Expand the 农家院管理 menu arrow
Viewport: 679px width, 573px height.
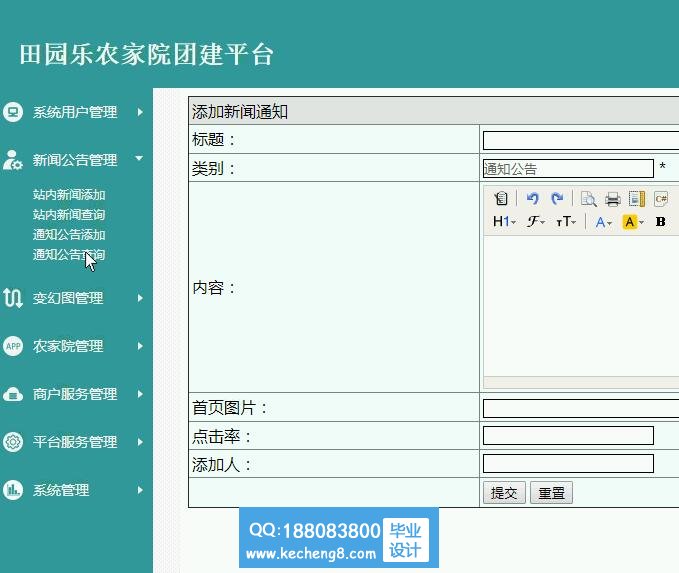140,346
